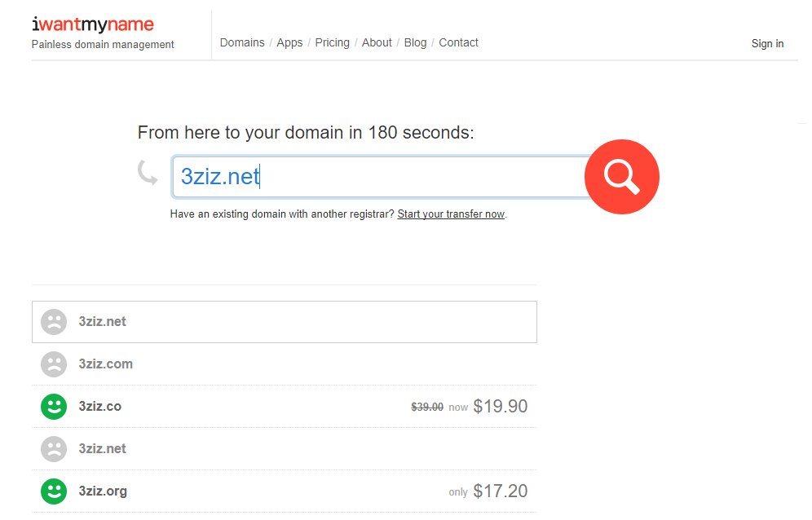The width and height of the screenshot is (812, 520).
Task: Go to the Apps page
Action: pyautogui.click(x=289, y=42)
